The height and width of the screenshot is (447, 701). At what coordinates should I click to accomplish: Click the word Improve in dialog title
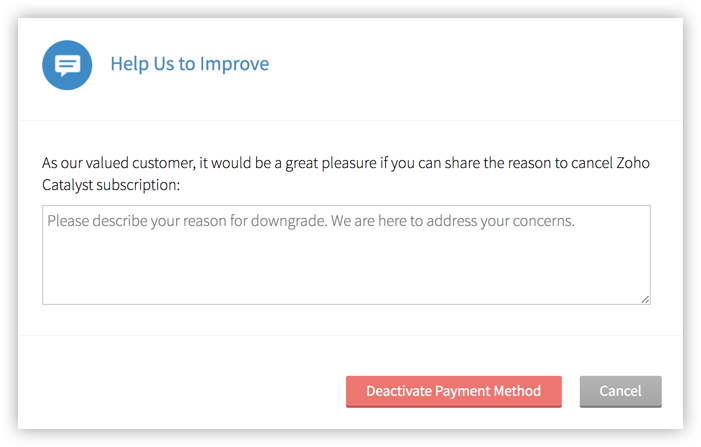234,64
